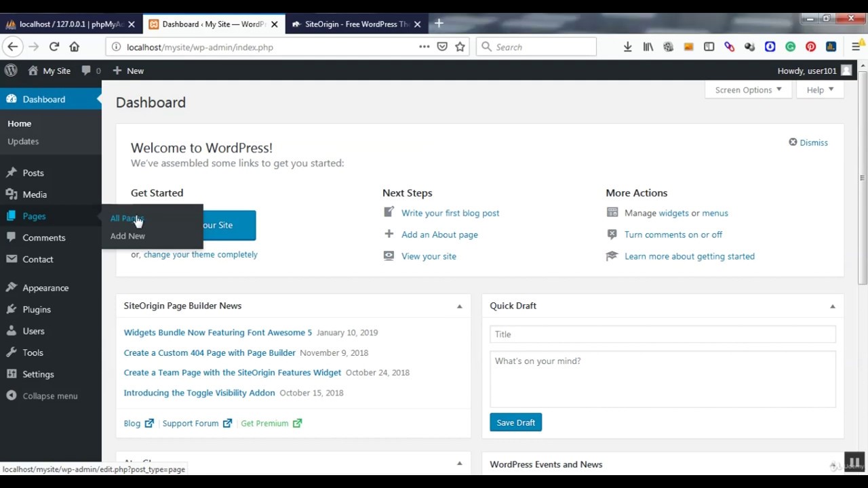Image resolution: width=868 pixels, height=488 pixels.
Task: Click the browser home button
Action: [75, 47]
